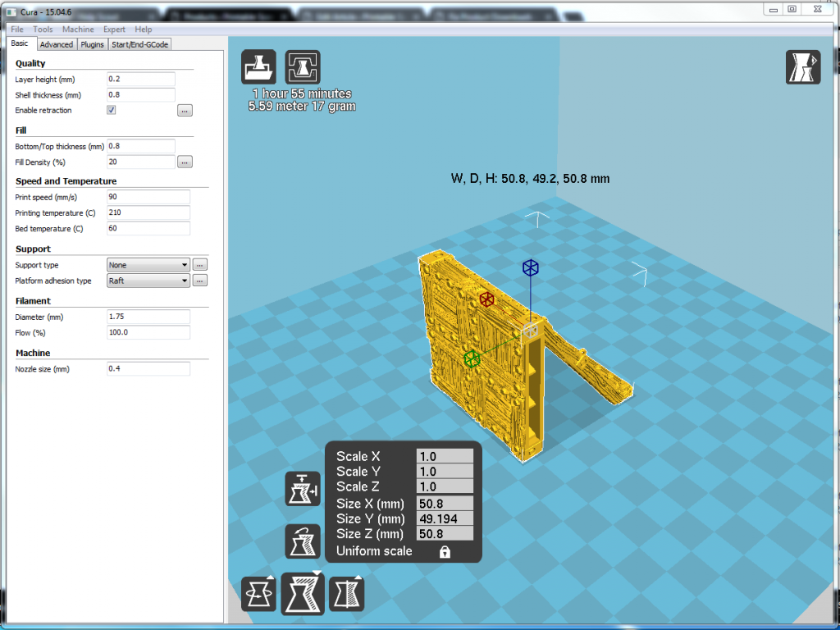840x630 pixels.
Task: Click the Scale to max icon
Action: click(x=303, y=489)
